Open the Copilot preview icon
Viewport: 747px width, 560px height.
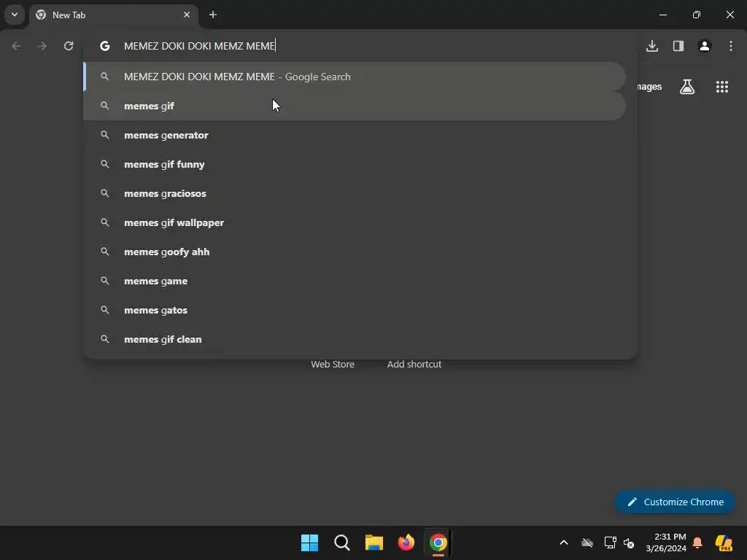pyautogui.click(x=724, y=542)
